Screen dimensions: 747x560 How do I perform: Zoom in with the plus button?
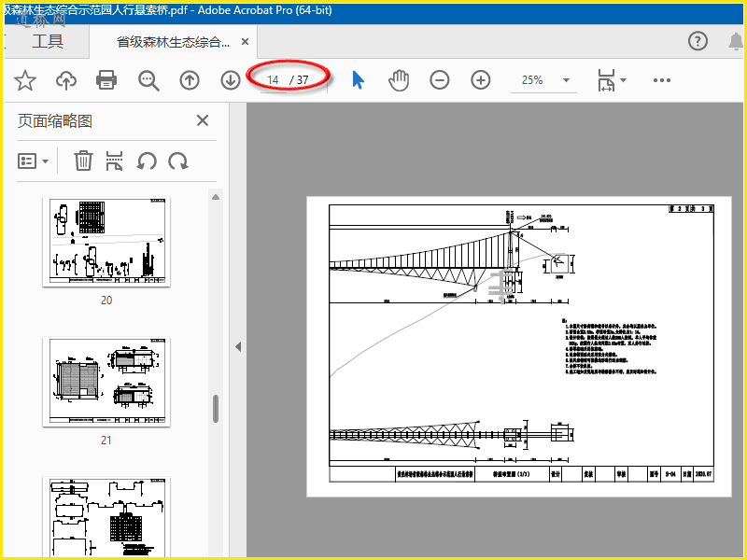481,80
